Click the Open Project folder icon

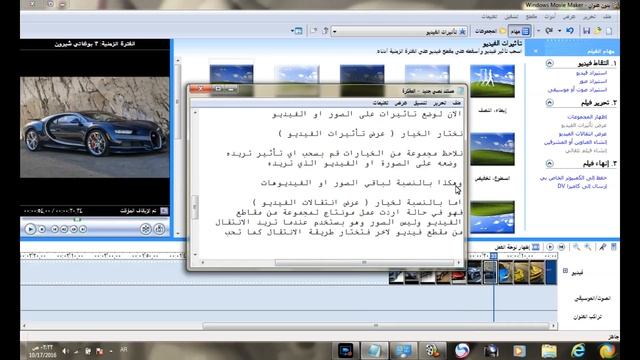[x=598, y=31]
